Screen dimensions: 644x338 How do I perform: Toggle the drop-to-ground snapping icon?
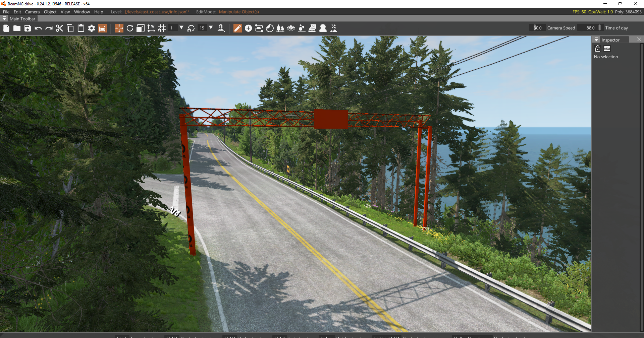221,28
